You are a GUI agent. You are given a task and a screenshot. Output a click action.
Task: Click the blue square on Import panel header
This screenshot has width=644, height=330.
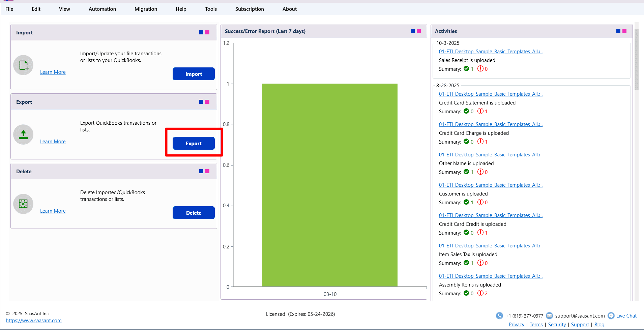[x=201, y=32]
